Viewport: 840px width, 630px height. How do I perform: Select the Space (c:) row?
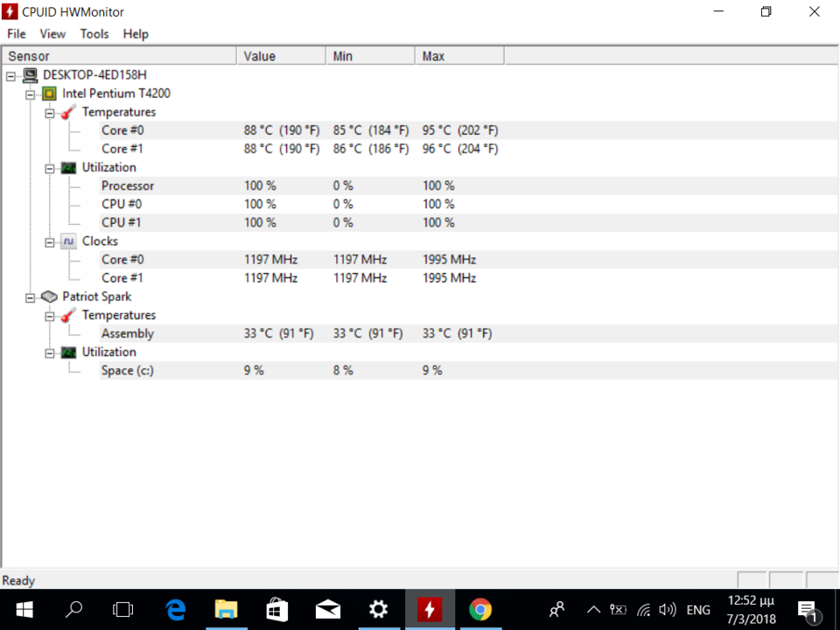pyautogui.click(x=469, y=371)
